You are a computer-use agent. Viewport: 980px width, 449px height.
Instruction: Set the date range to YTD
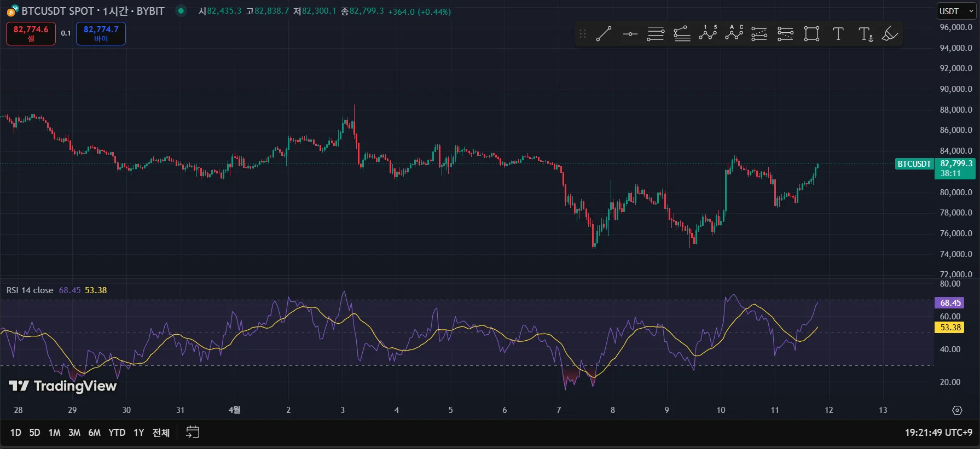click(x=117, y=433)
